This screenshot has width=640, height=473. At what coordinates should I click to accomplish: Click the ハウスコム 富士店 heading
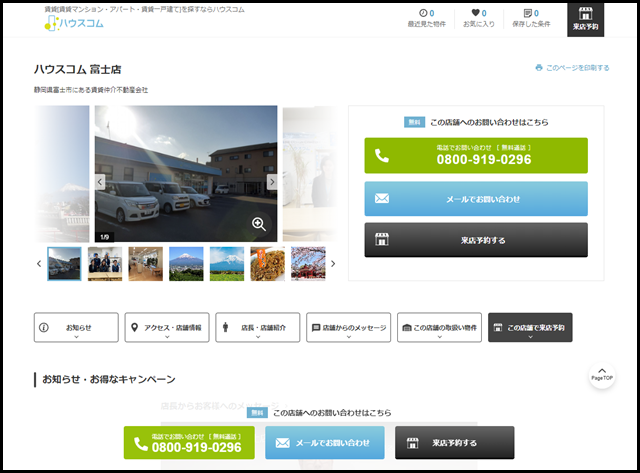click(78, 69)
